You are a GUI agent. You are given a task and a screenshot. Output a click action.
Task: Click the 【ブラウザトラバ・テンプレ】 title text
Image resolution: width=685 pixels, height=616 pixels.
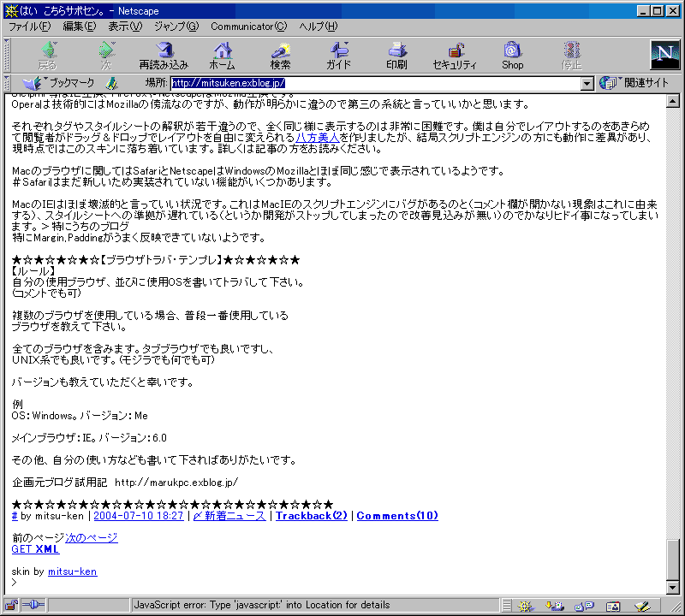coord(161,260)
